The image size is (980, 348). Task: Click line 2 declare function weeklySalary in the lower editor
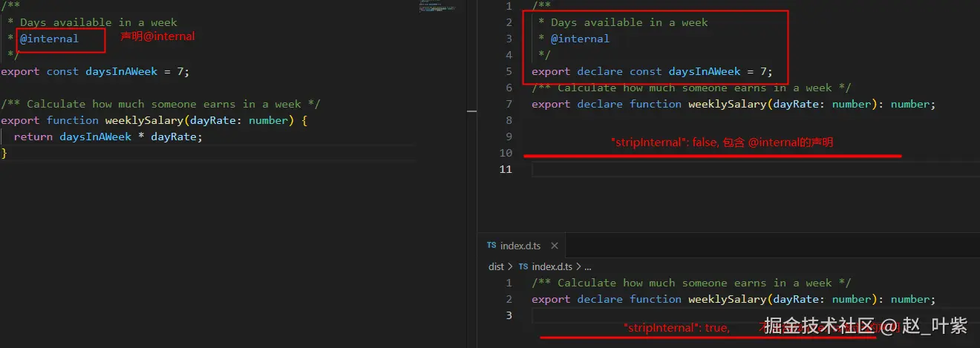(734, 299)
